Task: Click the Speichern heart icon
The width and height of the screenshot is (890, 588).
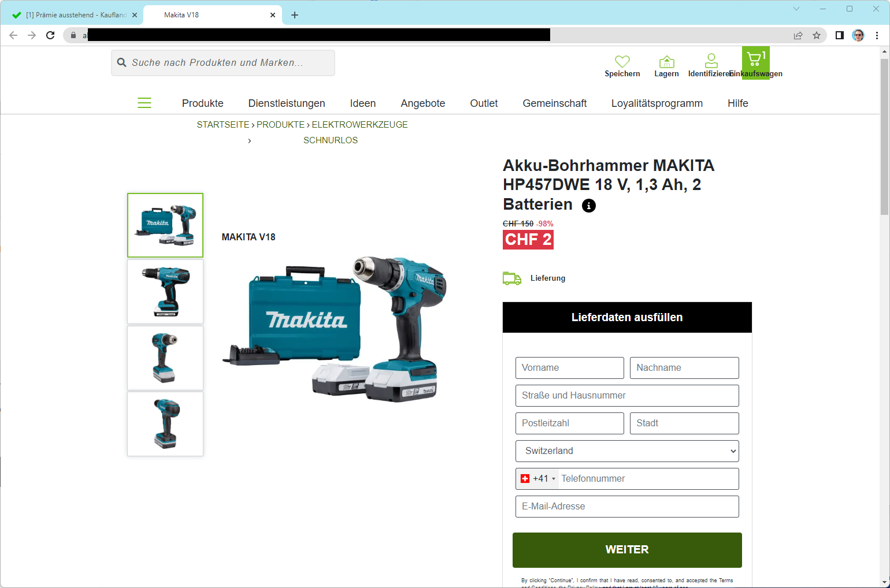Action: [622, 61]
